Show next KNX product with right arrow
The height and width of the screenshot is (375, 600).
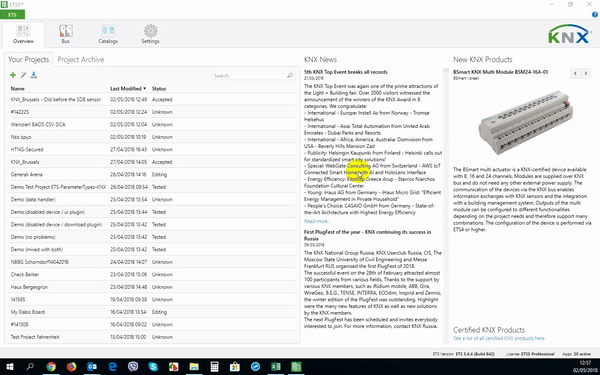click(586, 73)
